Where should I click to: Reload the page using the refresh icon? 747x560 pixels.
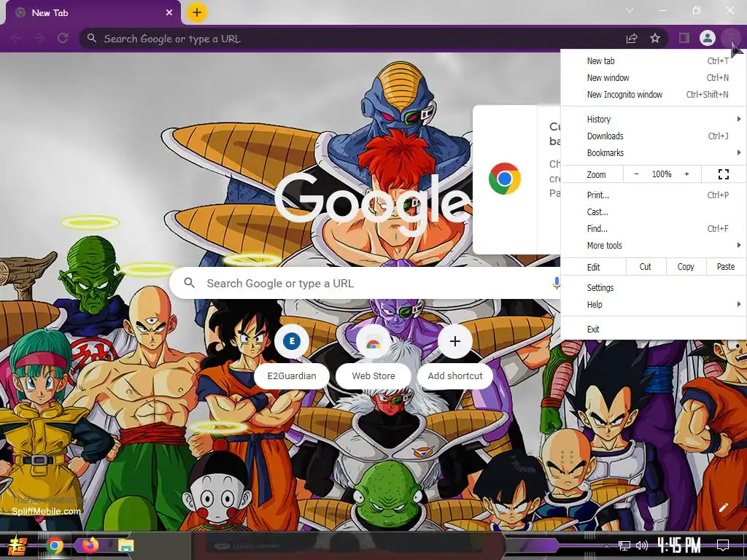63,38
